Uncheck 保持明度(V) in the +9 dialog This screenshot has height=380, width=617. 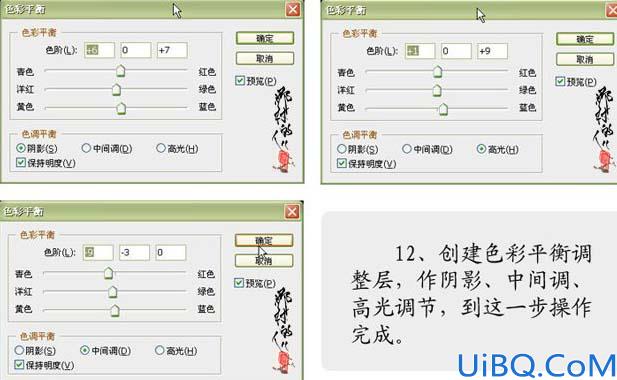point(342,163)
